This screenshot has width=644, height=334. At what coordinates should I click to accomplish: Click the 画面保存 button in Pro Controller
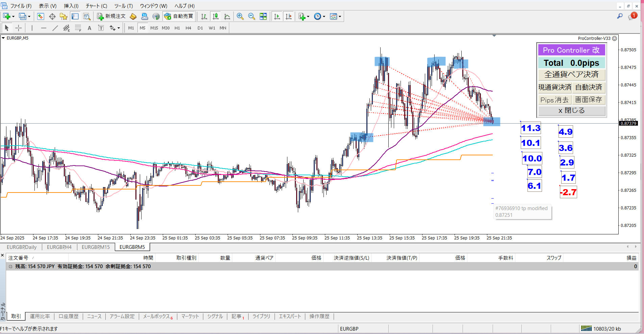click(x=589, y=100)
